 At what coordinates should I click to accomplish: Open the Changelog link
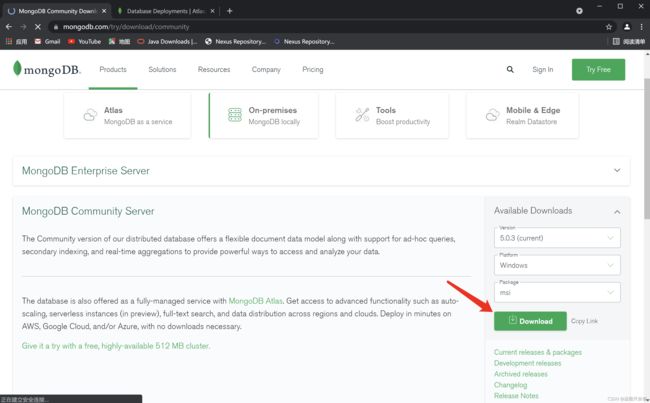click(x=510, y=385)
